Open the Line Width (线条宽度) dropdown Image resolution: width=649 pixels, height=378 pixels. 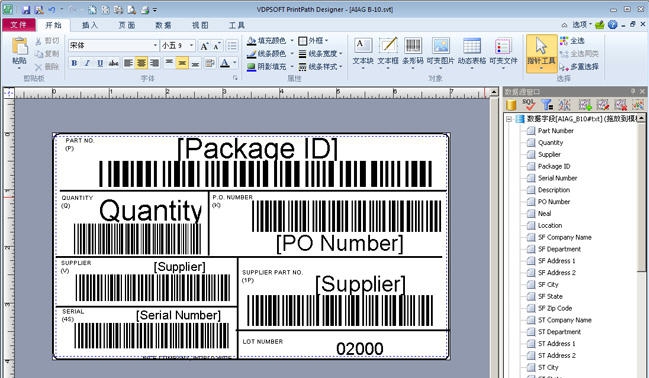coord(320,53)
